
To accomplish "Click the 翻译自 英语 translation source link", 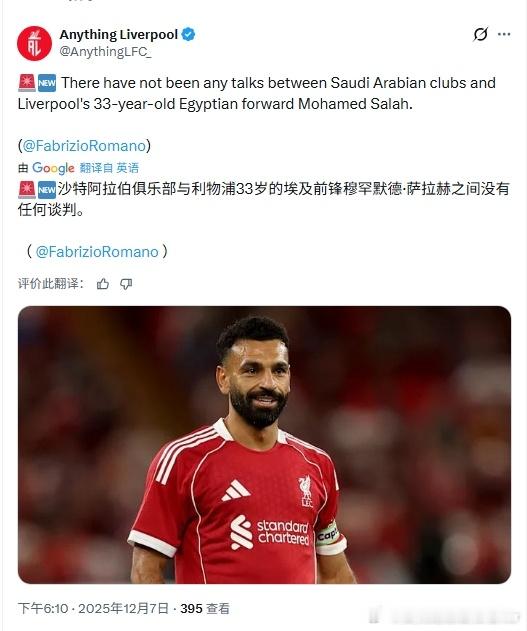I will (109, 168).
